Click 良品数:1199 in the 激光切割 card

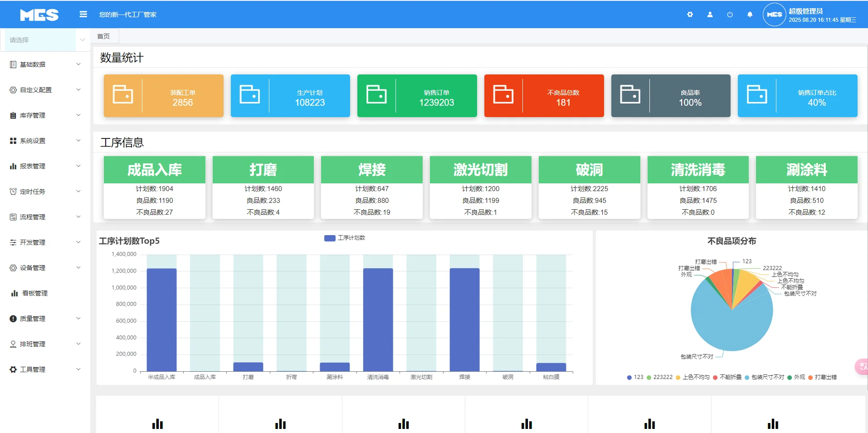click(481, 201)
